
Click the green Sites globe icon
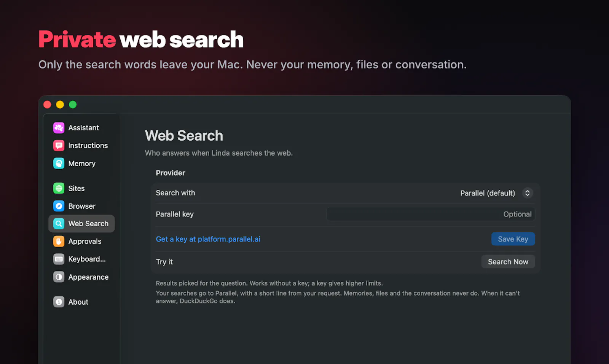(x=59, y=188)
